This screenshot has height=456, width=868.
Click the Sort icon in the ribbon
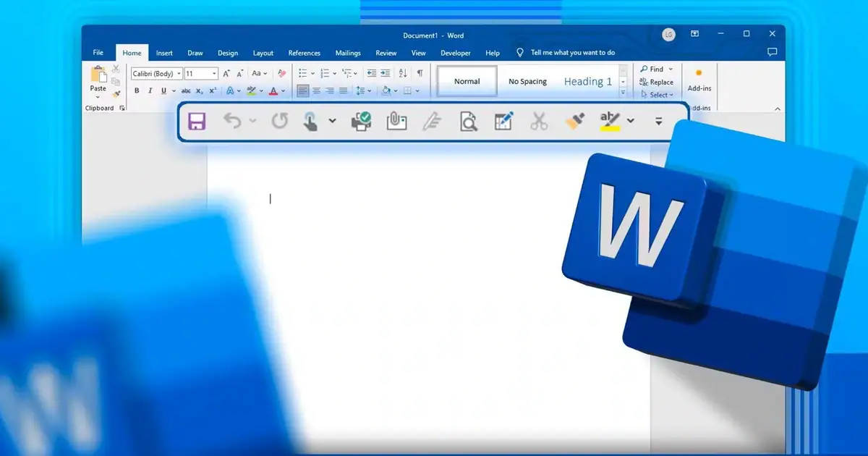(x=402, y=73)
